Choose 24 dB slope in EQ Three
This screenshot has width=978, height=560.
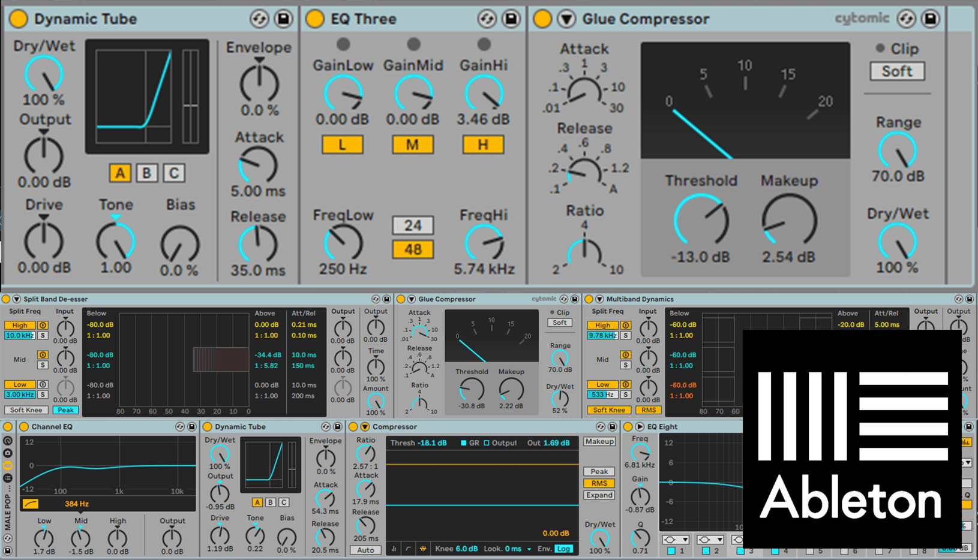[x=413, y=225]
